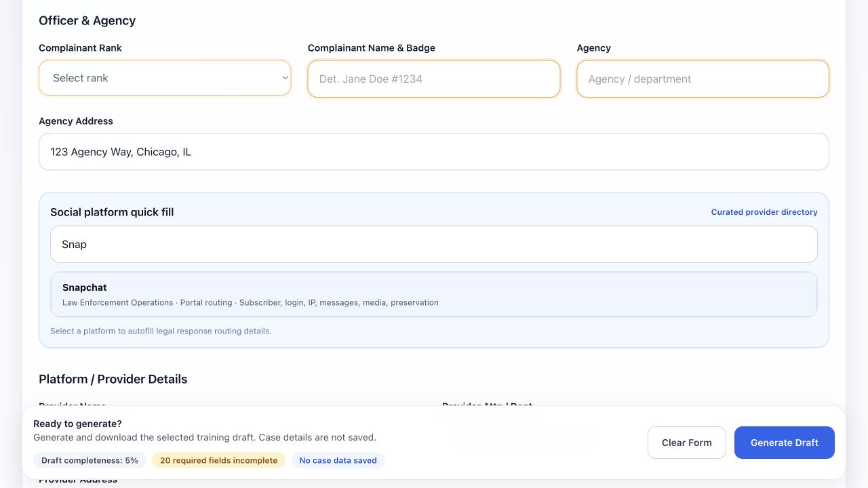Click the social platform search box containing Snap

434,244
